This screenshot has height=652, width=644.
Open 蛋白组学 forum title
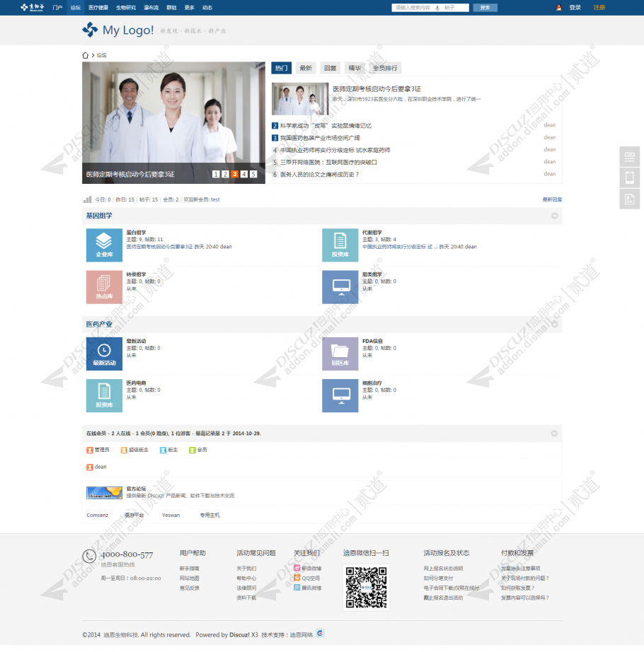click(136, 233)
